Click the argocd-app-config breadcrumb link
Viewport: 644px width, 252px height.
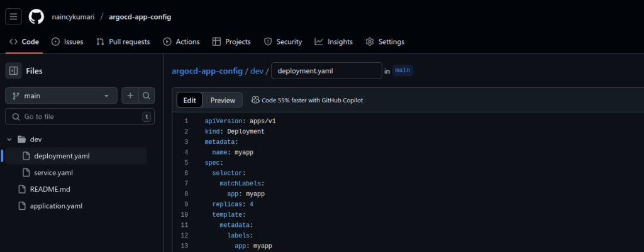(207, 71)
